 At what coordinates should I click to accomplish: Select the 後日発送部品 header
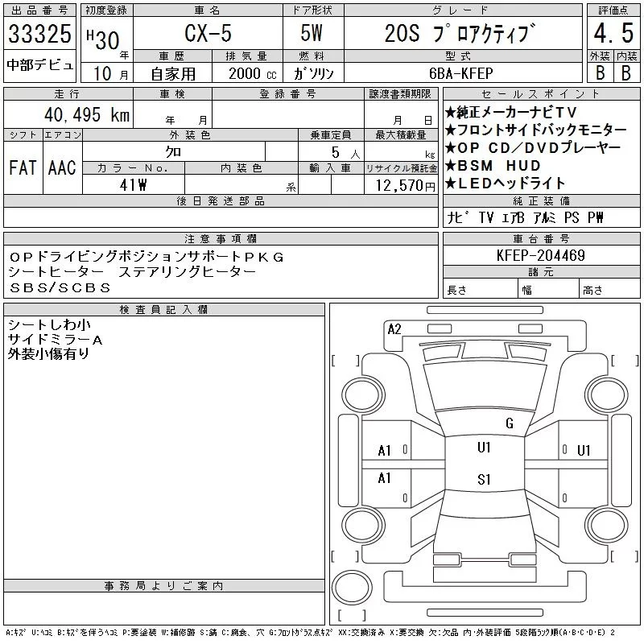[x=221, y=200]
